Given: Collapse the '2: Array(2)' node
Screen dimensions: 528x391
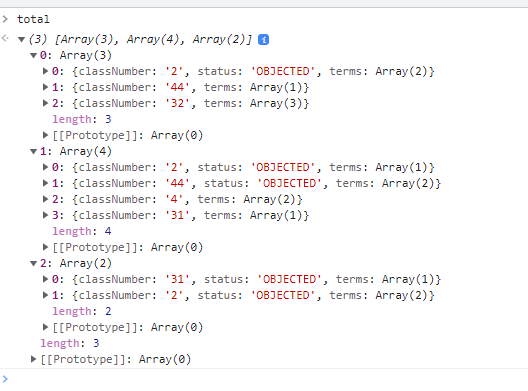Looking at the screenshot, I should coord(33,264).
